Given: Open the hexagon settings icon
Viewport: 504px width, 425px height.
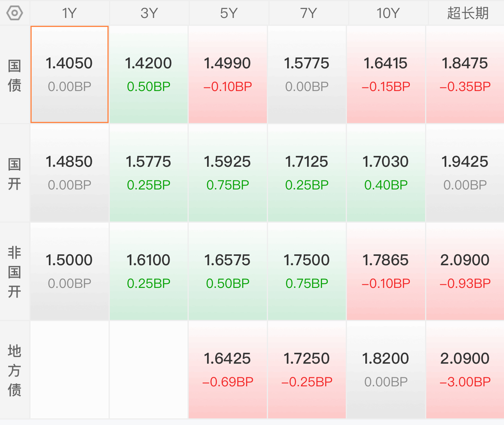Looking at the screenshot, I should pos(14,13).
